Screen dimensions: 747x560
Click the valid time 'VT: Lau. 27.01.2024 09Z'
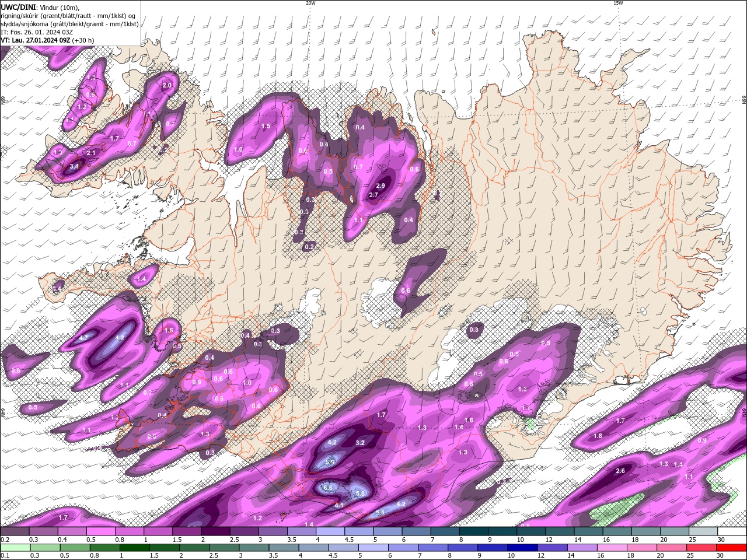(36, 40)
